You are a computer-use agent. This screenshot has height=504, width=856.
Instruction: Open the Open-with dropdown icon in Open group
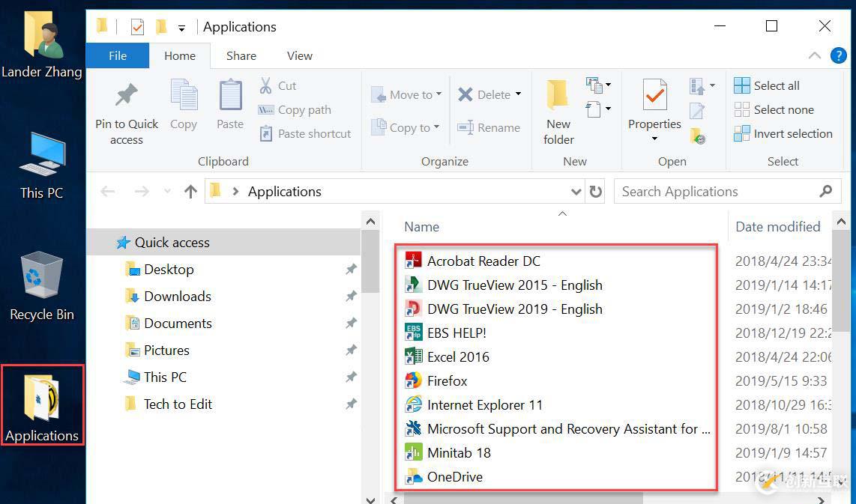point(702,85)
